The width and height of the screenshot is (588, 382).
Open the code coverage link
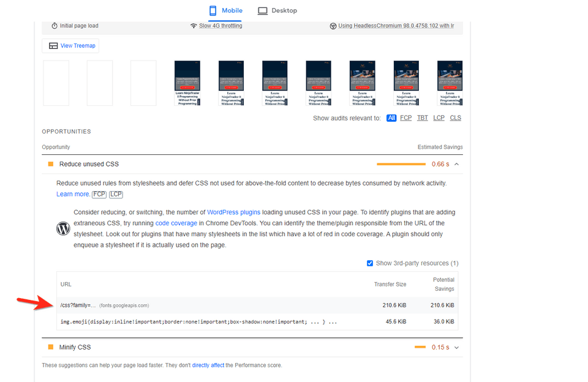(176, 223)
